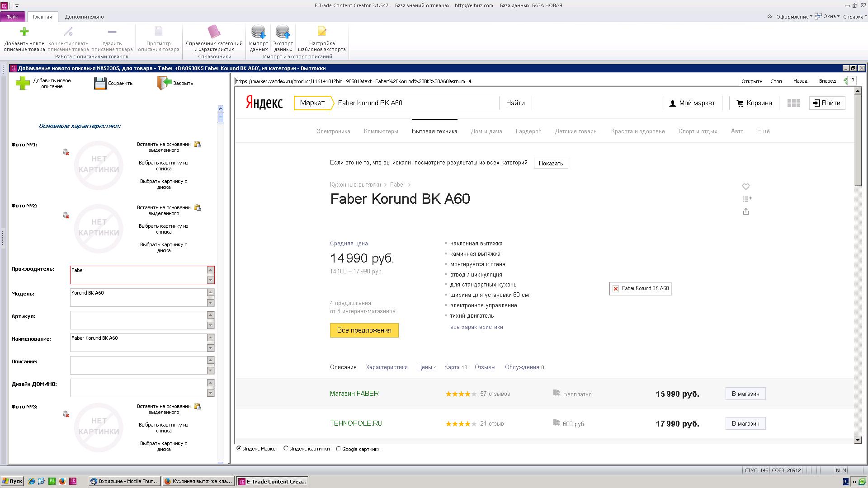Click the remove-picture icon for Фото №3

tap(66, 414)
